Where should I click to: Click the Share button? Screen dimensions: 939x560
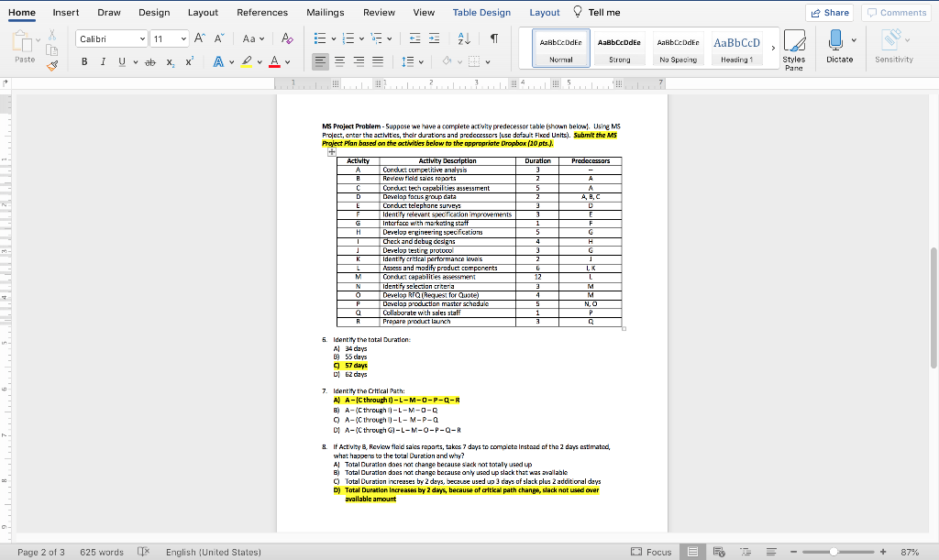coord(828,11)
